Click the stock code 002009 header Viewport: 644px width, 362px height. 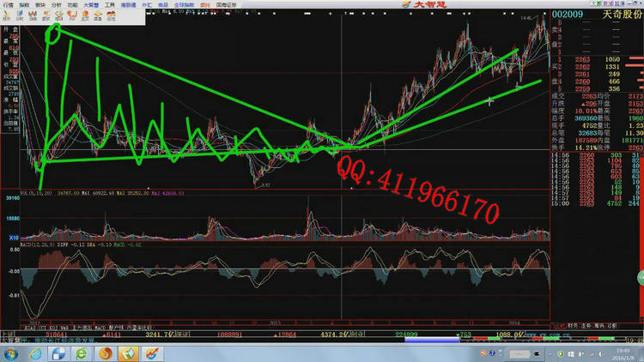(568, 15)
